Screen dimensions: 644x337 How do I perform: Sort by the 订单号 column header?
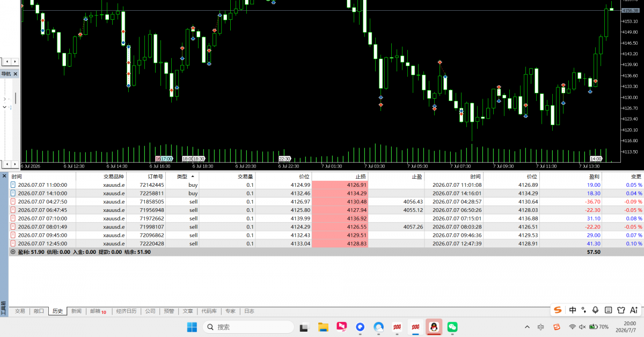pyautogui.click(x=147, y=176)
